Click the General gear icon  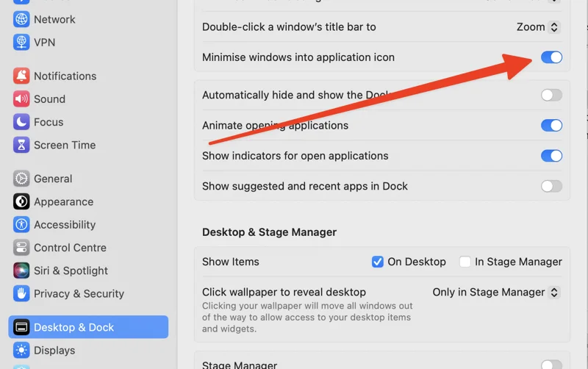tap(21, 179)
